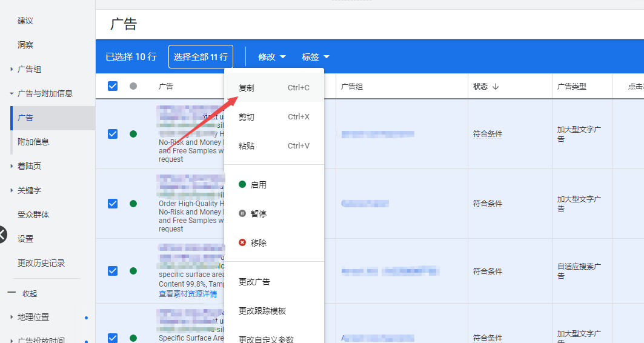Viewport: 644px width, 343px height.
Task: Click 符合条件 status in second row
Action: (488, 204)
